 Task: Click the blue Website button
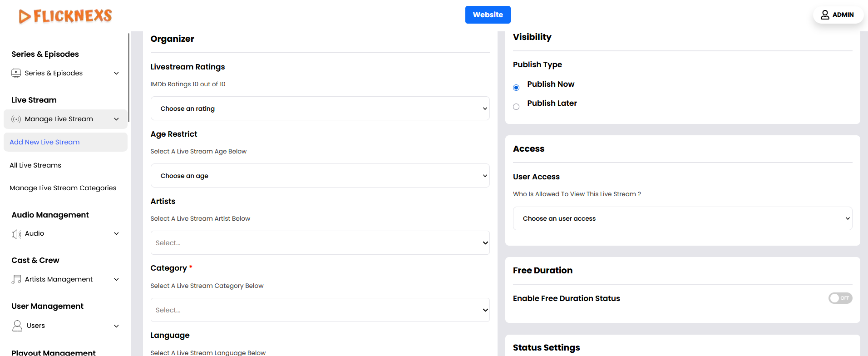(488, 15)
